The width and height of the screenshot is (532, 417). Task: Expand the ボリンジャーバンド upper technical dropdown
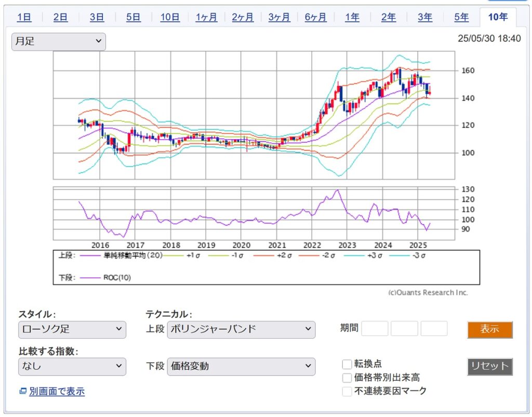241,329
